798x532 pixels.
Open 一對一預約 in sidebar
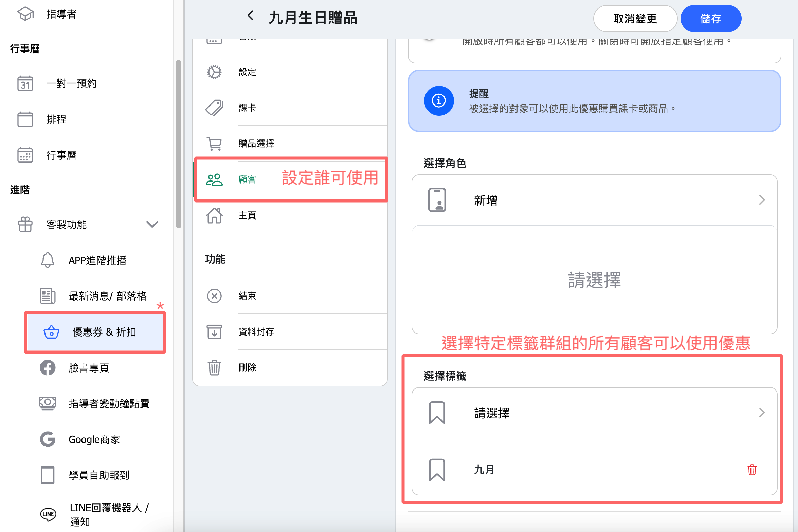pyautogui.click(x=71, y=83)
